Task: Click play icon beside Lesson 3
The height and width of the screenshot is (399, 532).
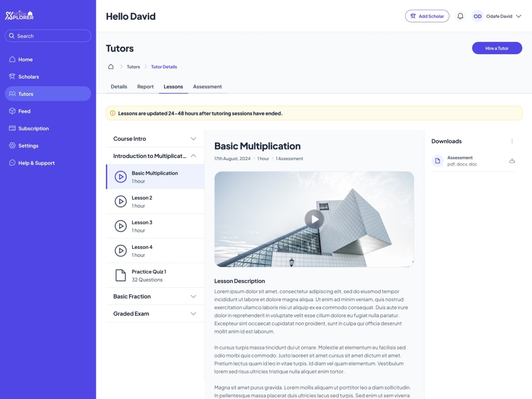Action: tap(120, 226)
